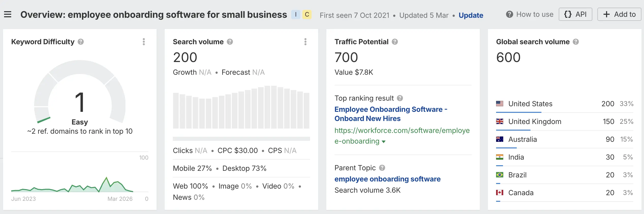Open parent topic 'employee onboarding software'
Viewport: 644px width, 214px height.
click(x=387, y=179)
